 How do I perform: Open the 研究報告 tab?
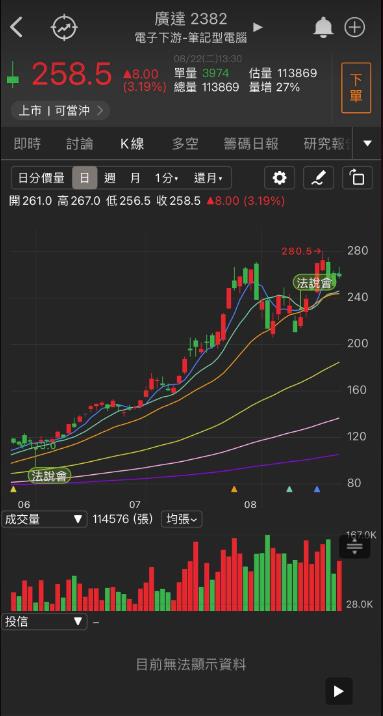[328, 144]
